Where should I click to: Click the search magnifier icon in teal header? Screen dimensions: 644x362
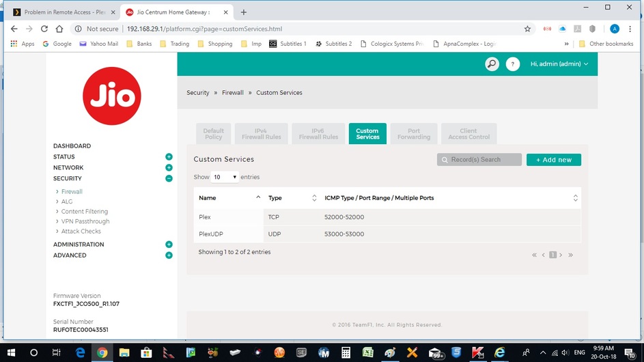click(x=492, y=64)
